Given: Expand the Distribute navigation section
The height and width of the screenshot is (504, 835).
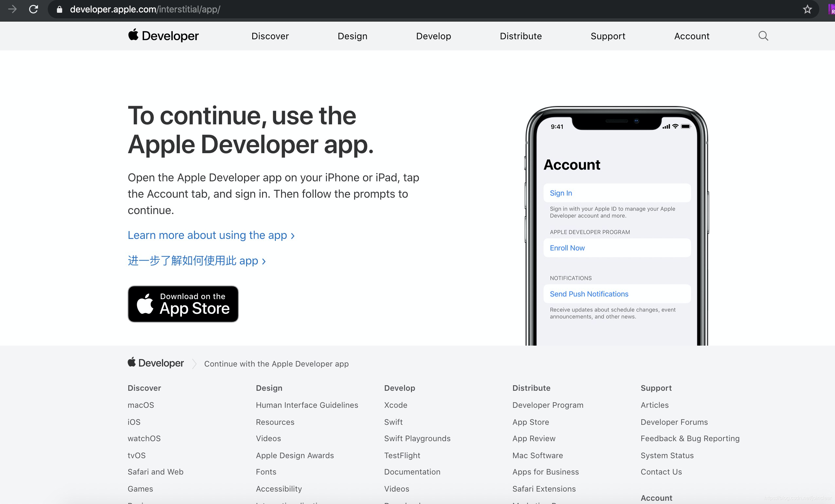Looking at the screenshot, I should pos(521,36).
